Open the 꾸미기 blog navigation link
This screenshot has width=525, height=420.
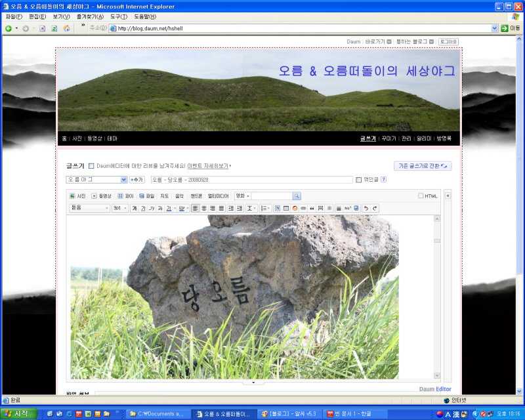pyautogui.click(x=389, y=138)
